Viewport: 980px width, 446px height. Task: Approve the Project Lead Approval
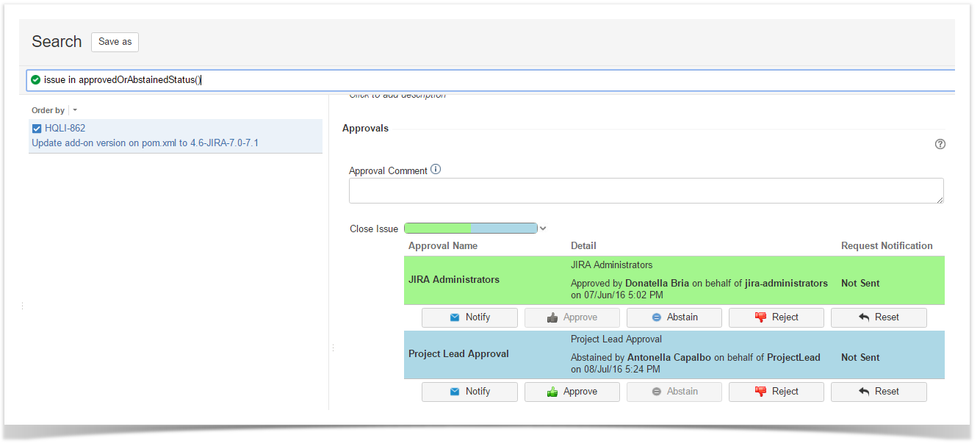tap(572, 392)
